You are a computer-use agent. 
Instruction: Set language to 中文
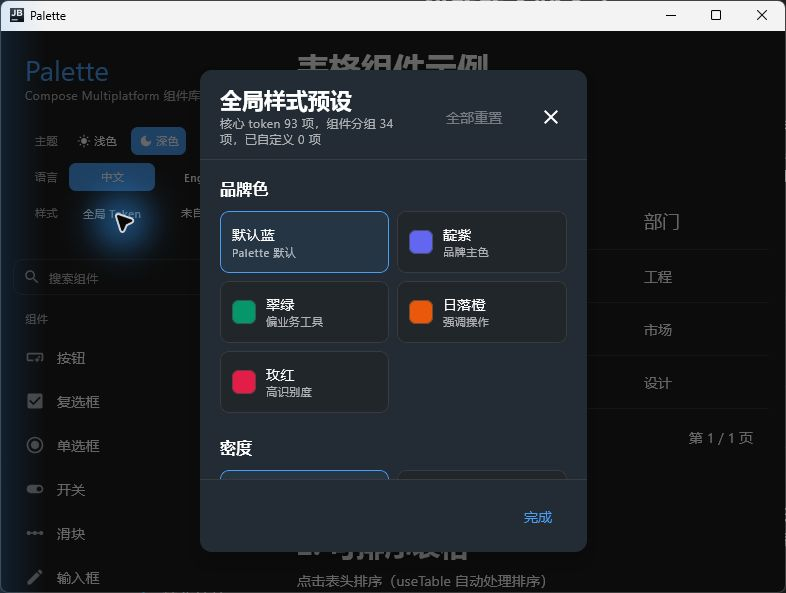(x=112, y=177)
